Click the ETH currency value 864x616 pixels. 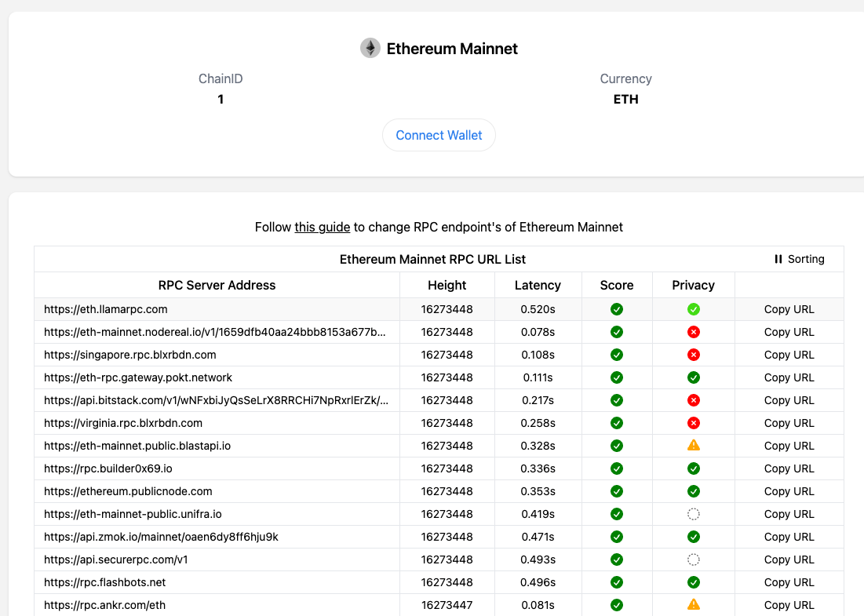point(626,99)
